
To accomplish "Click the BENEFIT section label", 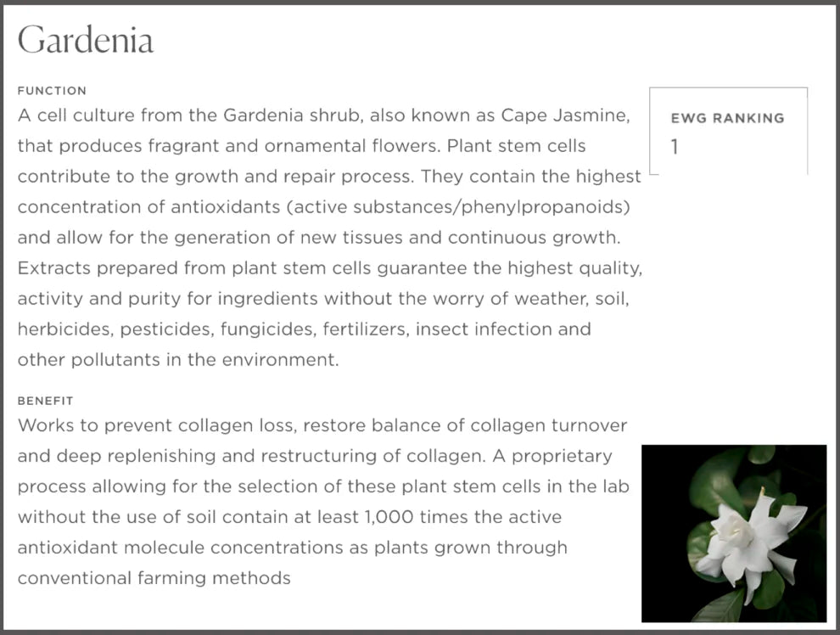I will (46, 400).
